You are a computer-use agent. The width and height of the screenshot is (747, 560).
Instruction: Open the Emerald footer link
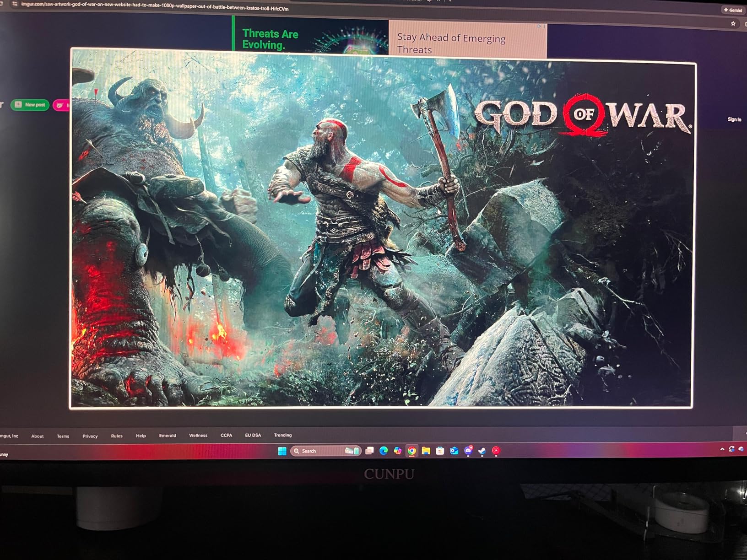[168, 436]
